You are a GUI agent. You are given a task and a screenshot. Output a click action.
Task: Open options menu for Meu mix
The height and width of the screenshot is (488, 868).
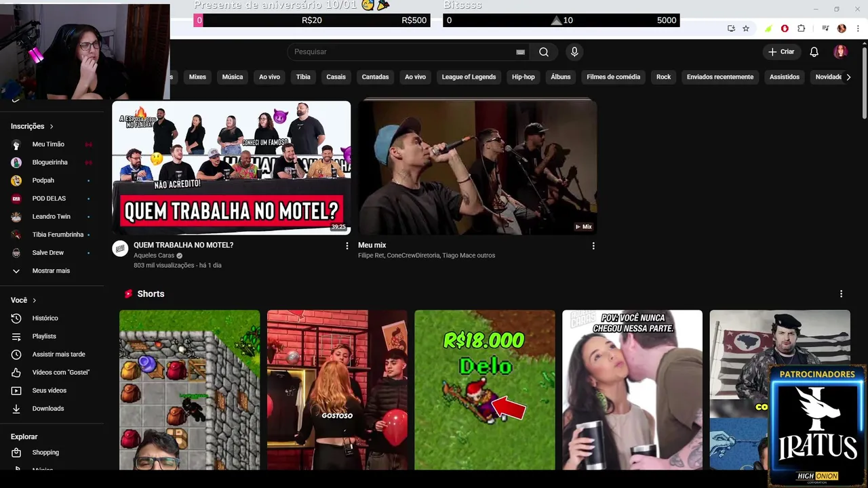pos(593,246)
